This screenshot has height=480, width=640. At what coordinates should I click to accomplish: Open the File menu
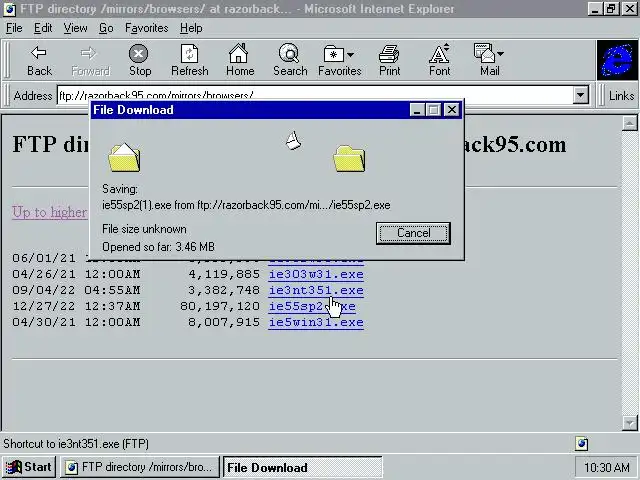[x=14, y=28]
